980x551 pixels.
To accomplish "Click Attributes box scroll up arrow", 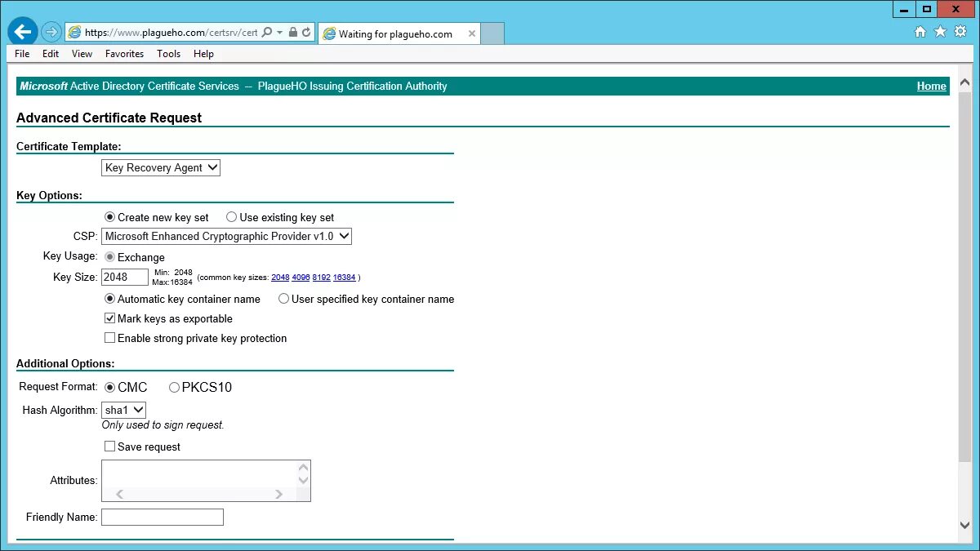I will click(x=304, y=468).
